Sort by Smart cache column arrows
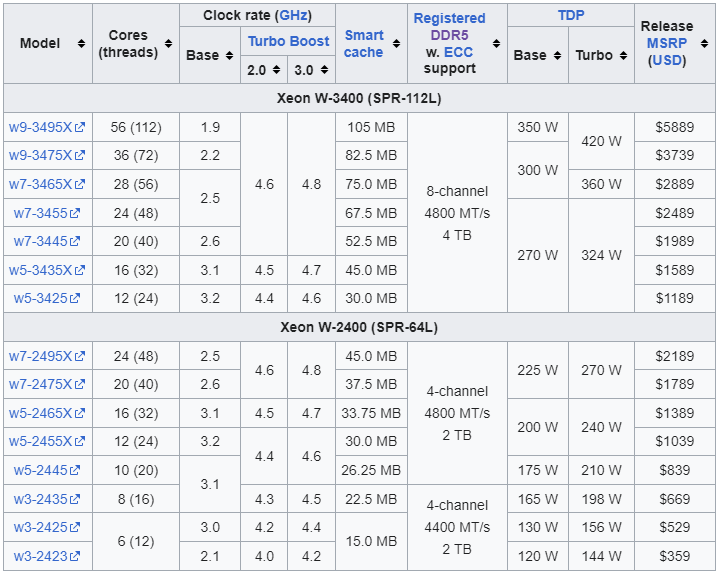The width and height of the screenshot is (721, 575). [396, 44]
